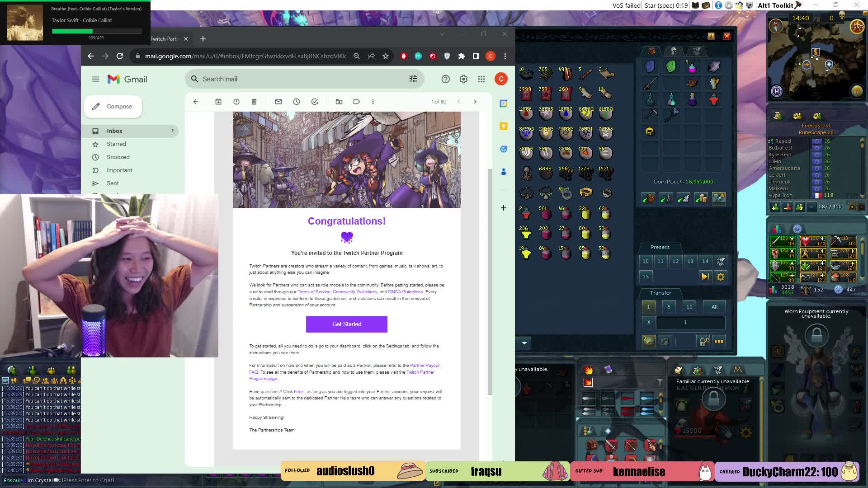Click the deposit carried items bank button
This screenshot has height=488, width=868.
(x=648, y=198)
